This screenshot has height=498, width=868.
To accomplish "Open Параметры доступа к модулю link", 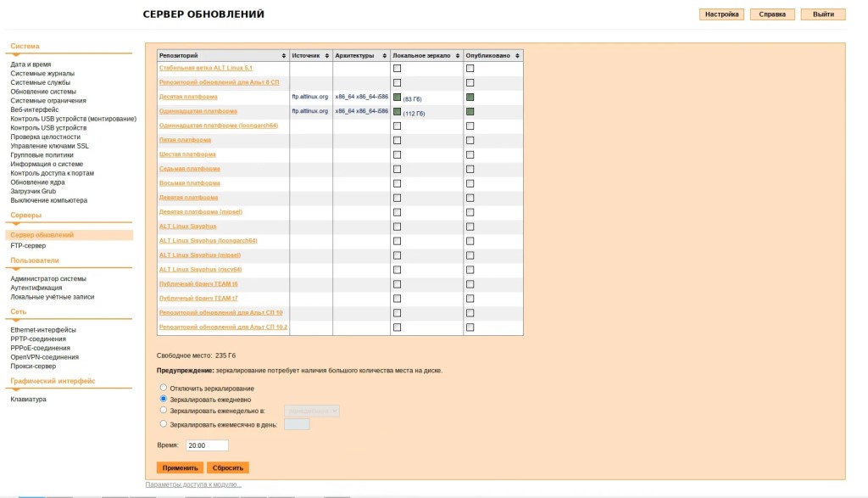I will pos(193,484).
